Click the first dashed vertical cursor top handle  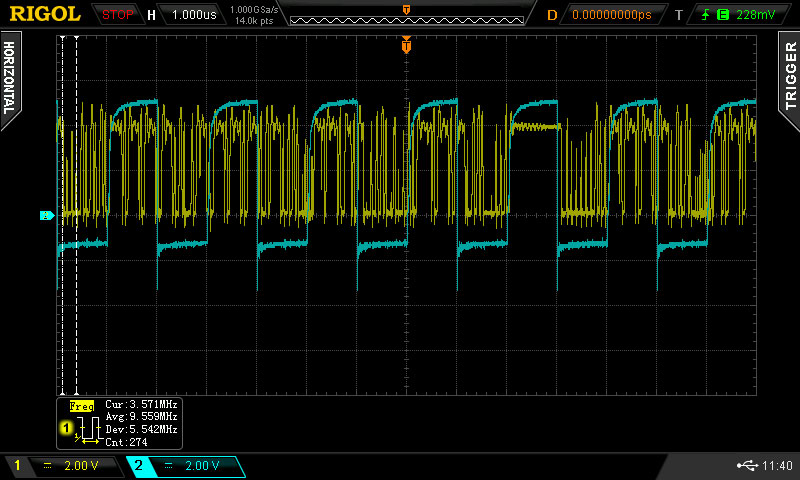coord(63,38)
